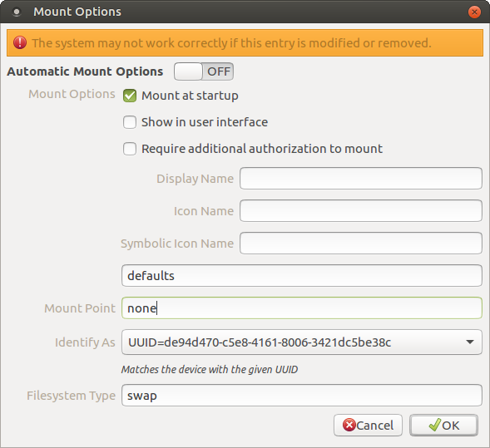Uncheck the Mount at startup checkbox

130,96
